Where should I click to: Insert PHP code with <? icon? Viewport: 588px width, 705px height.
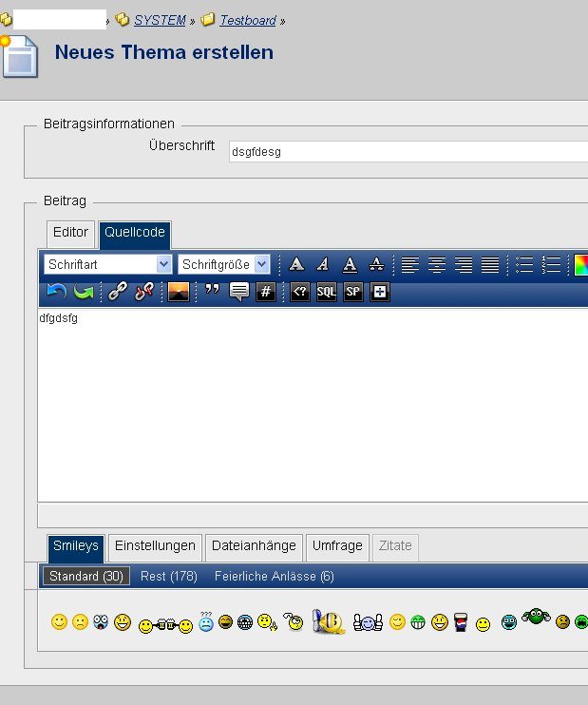(300, 292)
